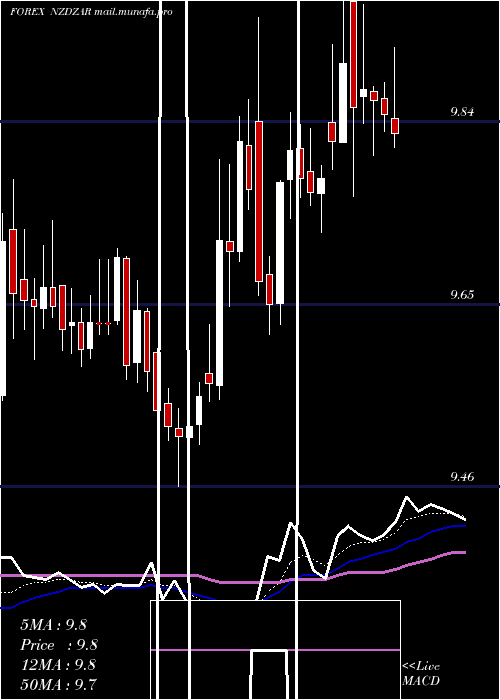Click the FOREX NZDZAR chart title
Viewport: 500px width, 700px height.
(x=92, y=12)
